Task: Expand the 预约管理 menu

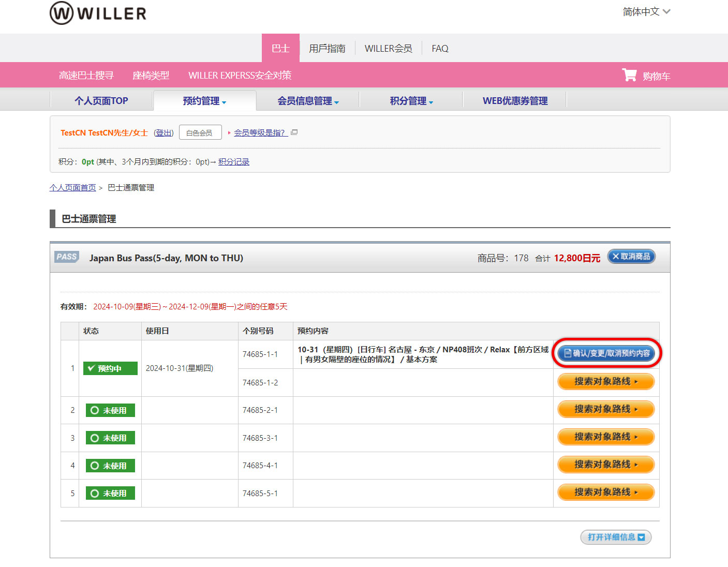Action: (204, 101)
